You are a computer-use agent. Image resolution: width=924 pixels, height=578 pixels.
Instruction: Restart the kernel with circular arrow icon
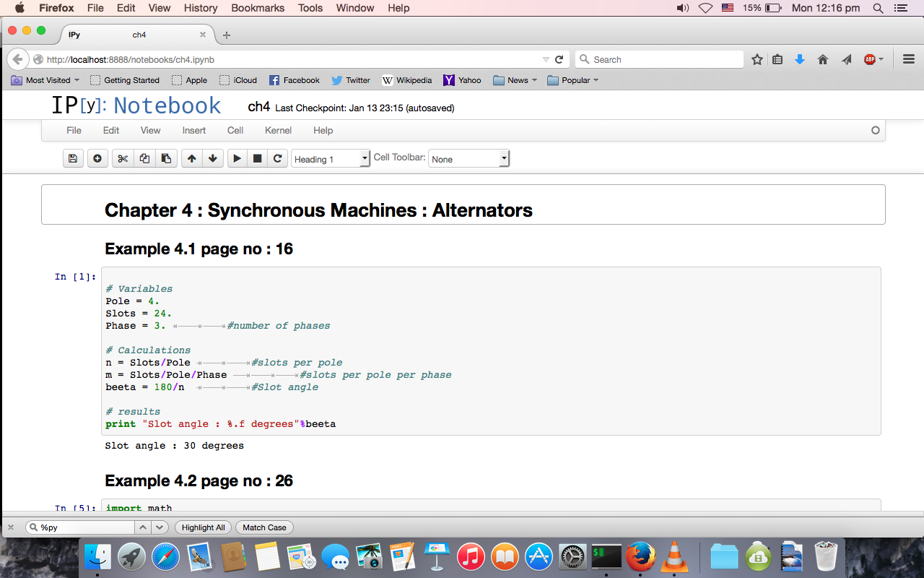[x=277, y=159]
